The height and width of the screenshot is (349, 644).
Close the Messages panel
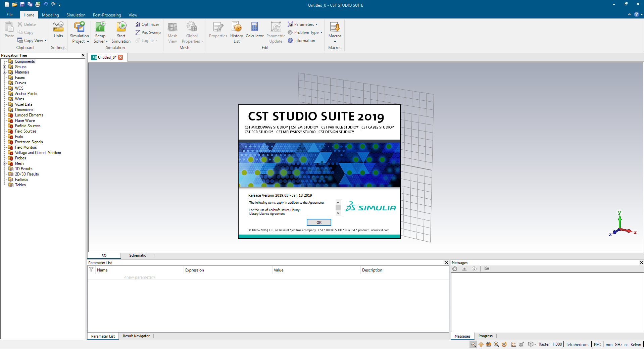pyautogui.click(x=641, y=263)
